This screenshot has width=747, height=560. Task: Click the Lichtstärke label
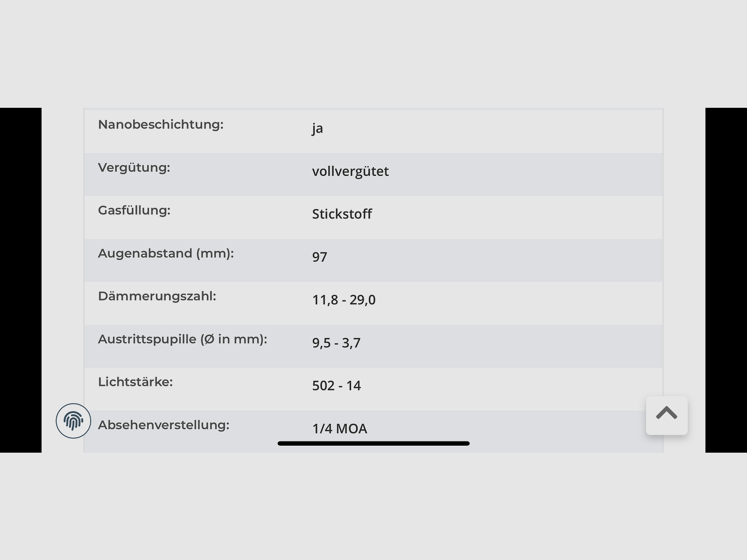(x=135, y=382)
